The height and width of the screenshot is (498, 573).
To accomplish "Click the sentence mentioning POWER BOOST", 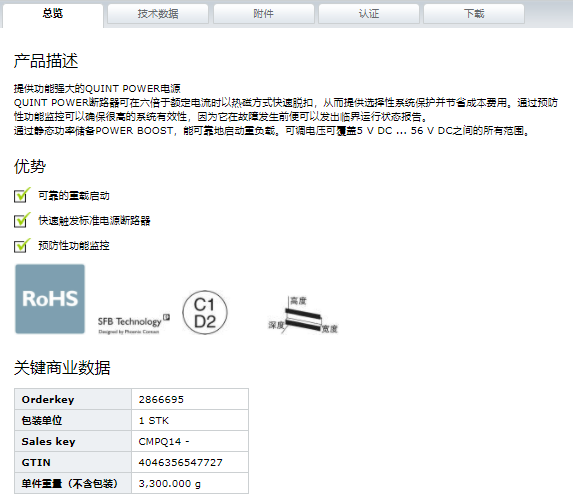I will pos(272,130).
